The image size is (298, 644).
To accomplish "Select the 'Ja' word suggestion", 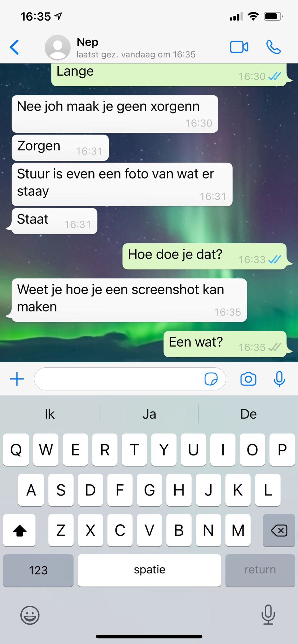I will coord(149,414).
